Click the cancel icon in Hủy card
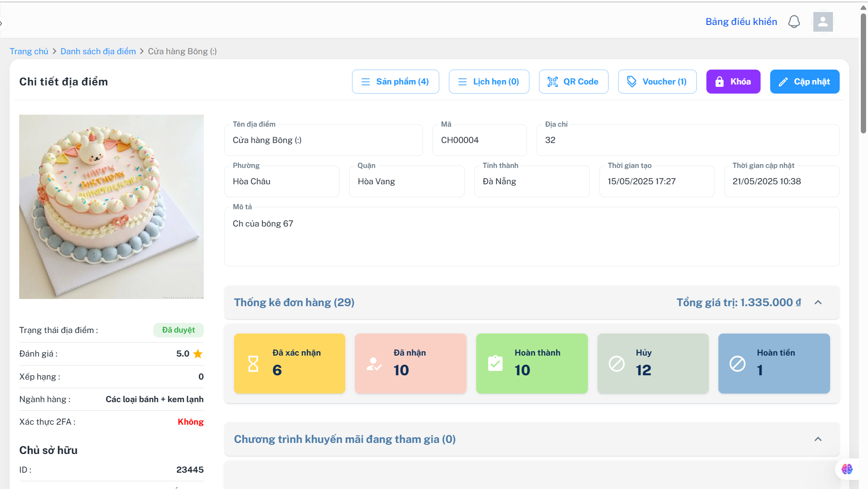Viewport: 868px width, 489px height. point(617,364)
